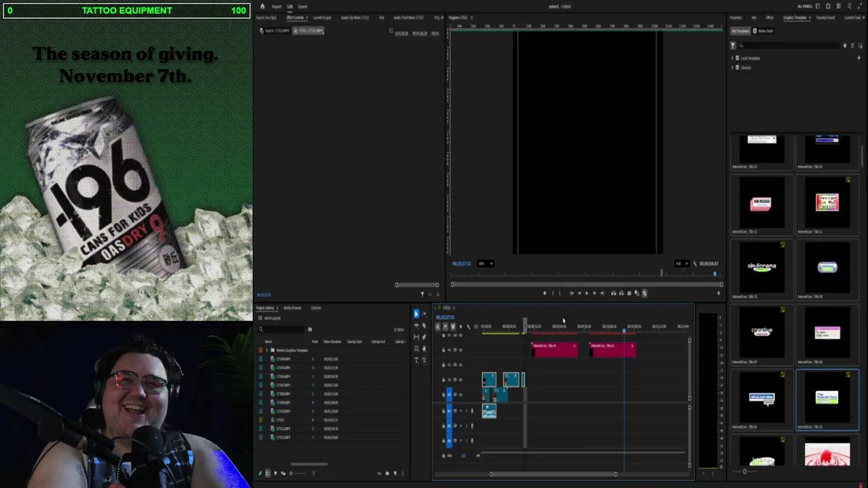This screenshot has width=868, height=488.
Task: Expand Libraries tree in Graphics Templates
Action: click(732, 68)
